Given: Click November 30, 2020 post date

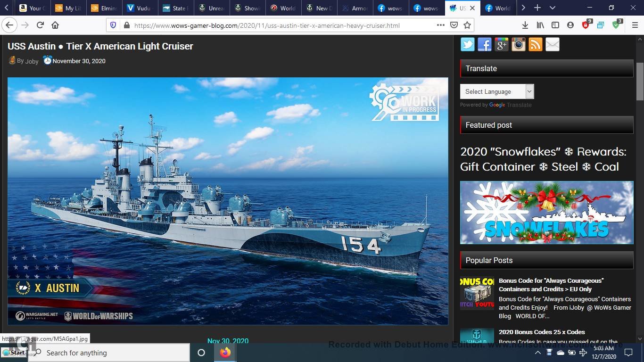Looking at the screenshot, I should [x=79, y=61].
